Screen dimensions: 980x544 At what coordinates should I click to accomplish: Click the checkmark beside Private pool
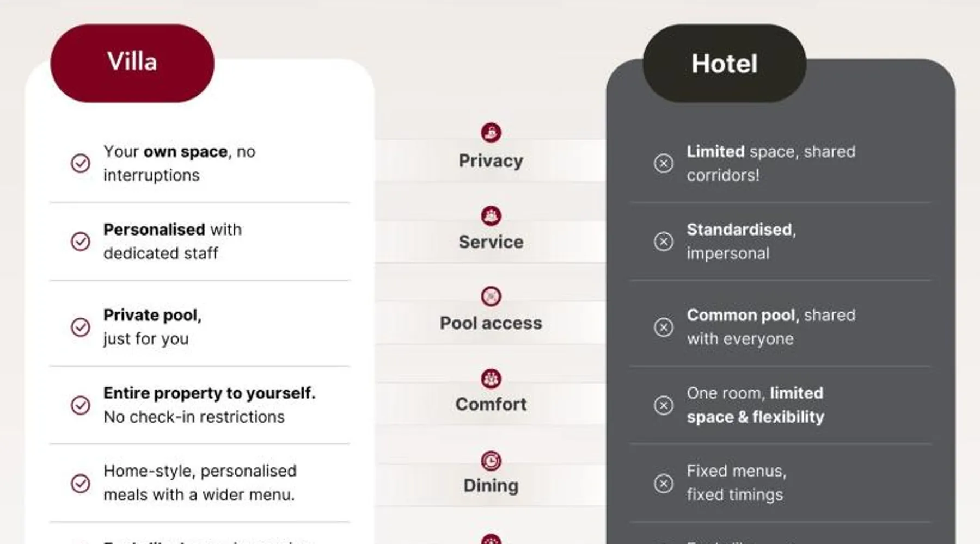81,327
